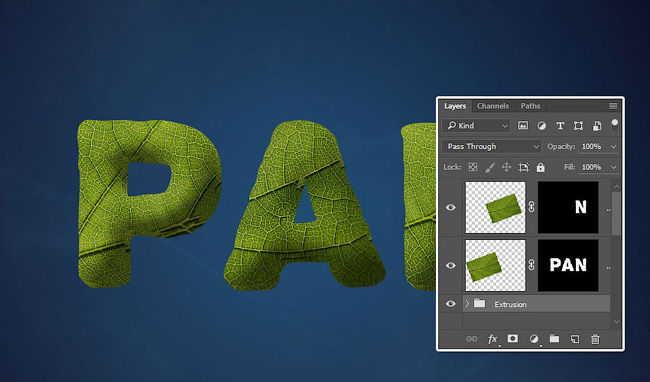Hide the PAN mask layer
The image size is (650, 382).
[x=451, y=266]
